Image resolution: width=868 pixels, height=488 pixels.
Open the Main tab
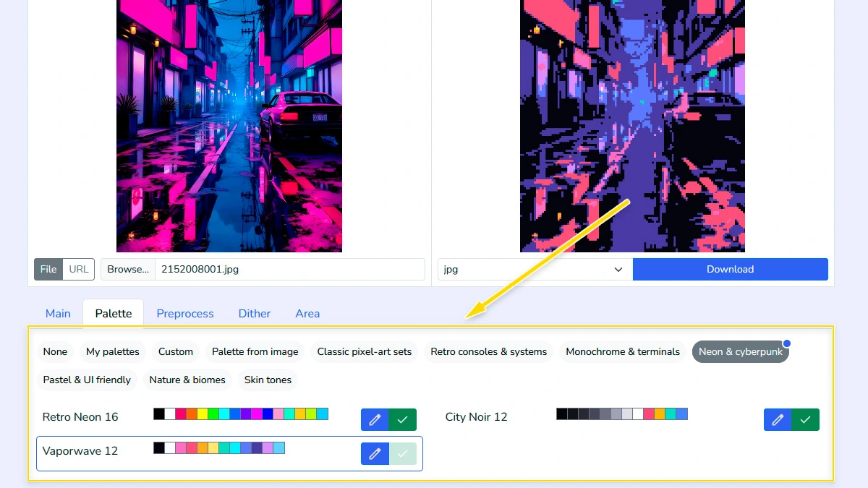[58, 313]
